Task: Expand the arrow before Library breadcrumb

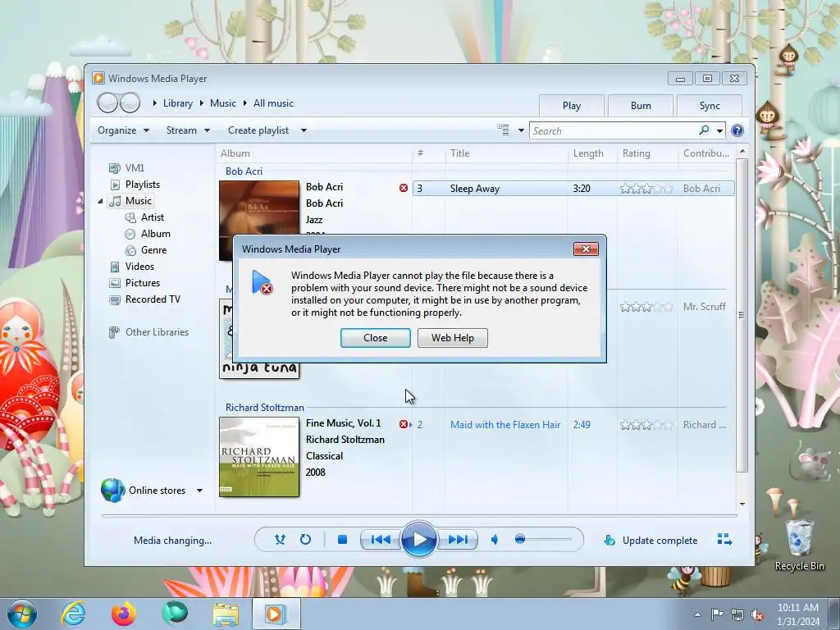Action: pos(155,103)
